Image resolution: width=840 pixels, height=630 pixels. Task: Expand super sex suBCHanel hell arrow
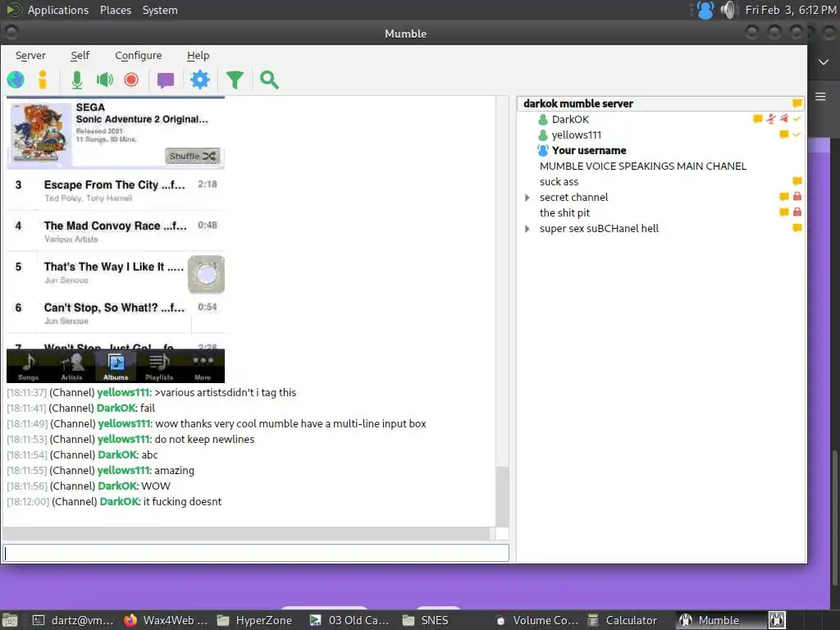tap(527, 229)
